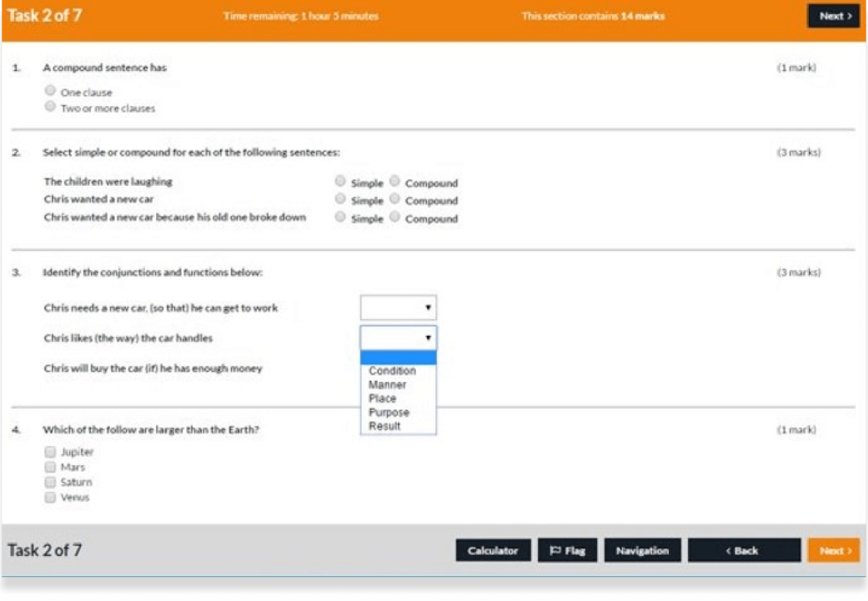Choose 'Condition' from the dropdown list
868x601 pixels.
(x=392, y=371)
